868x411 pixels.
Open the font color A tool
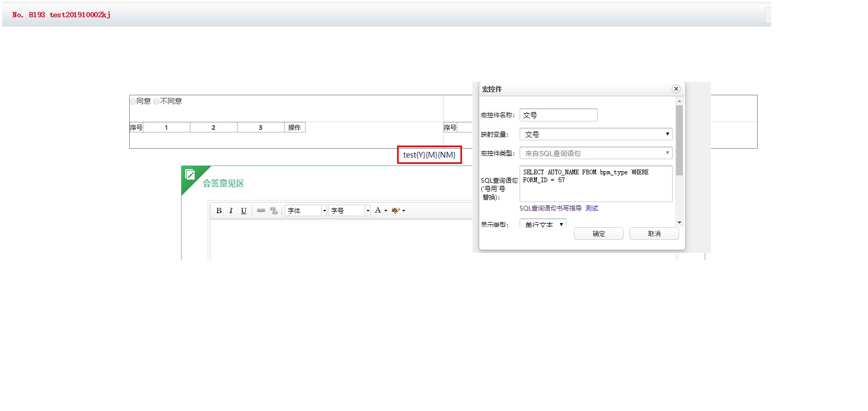pyautogui.click(x=378, y=210)
